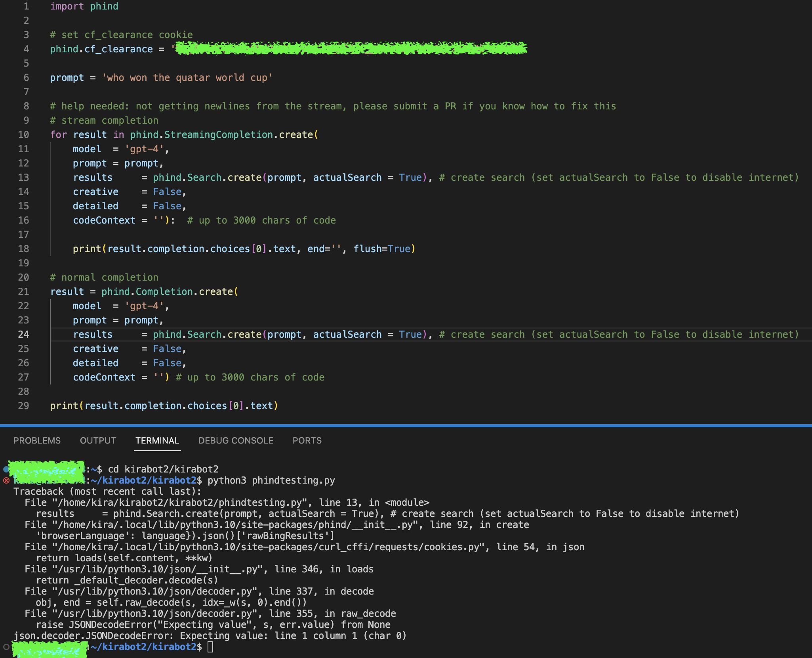Open the OUTPUT panel tab
Screen dimensions: 812x658
point(98,440)
